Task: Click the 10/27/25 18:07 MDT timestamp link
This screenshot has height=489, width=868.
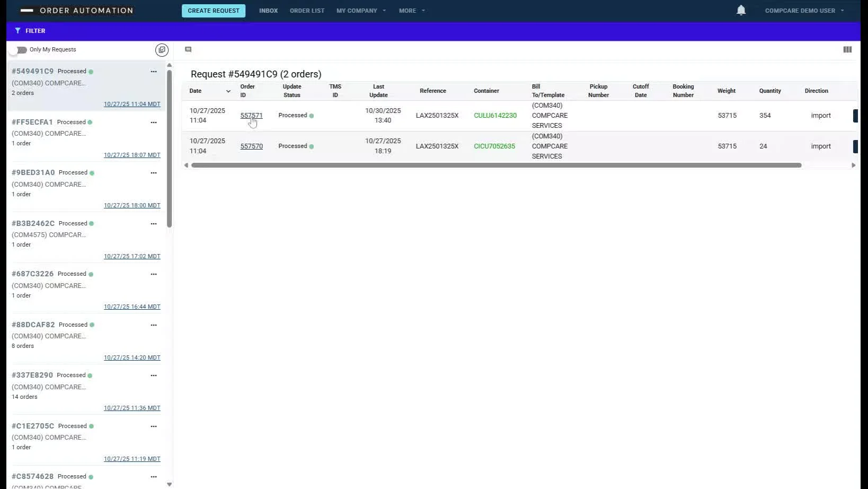Action: (132, 155)
